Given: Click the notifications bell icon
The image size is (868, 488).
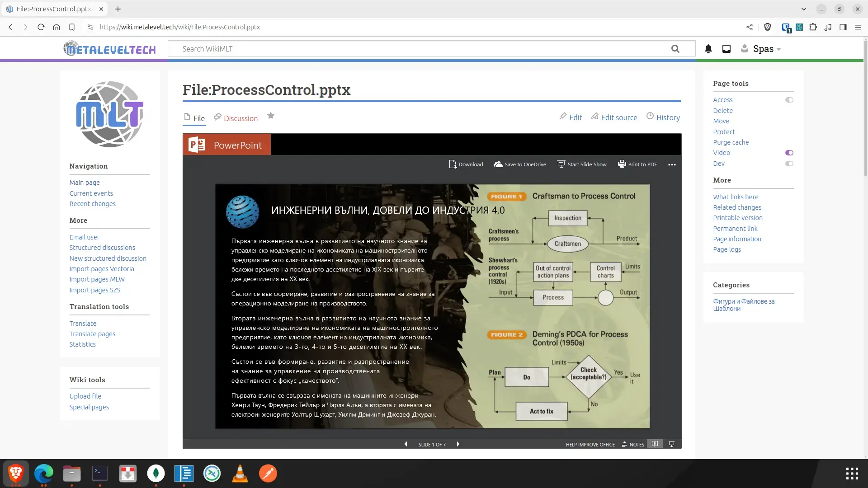Looking at the screenshot, I should [x=708, y=49].
